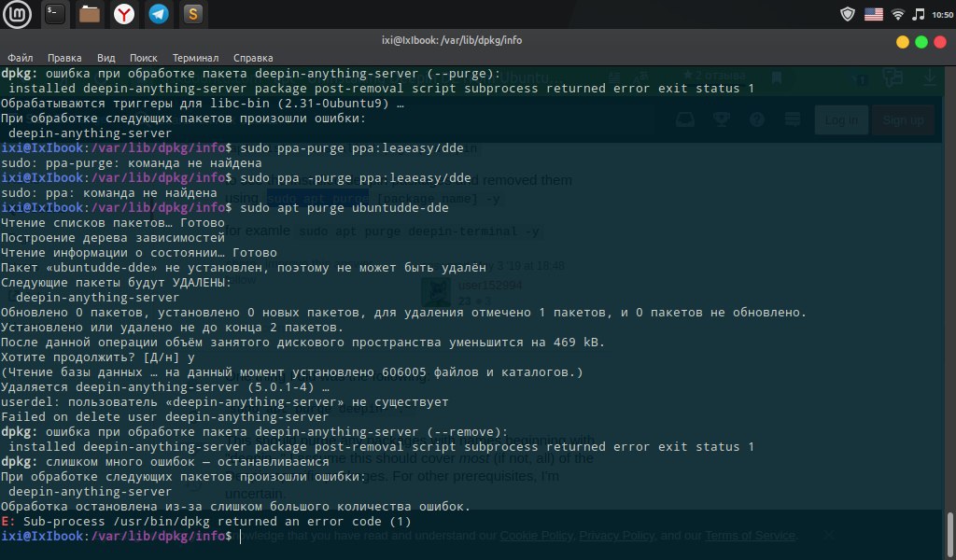Click 'Построение дерева зависимостей' line

coord(113,238)
